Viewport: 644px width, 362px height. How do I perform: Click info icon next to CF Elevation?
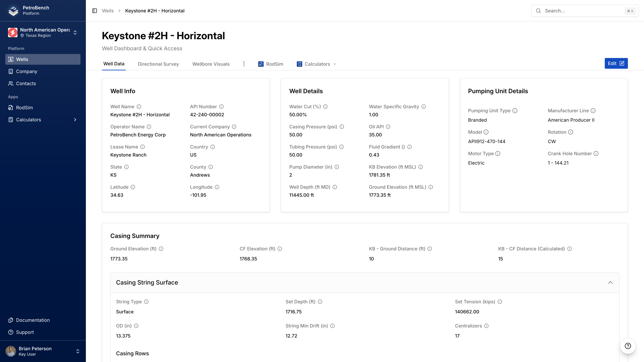point(280,249)
